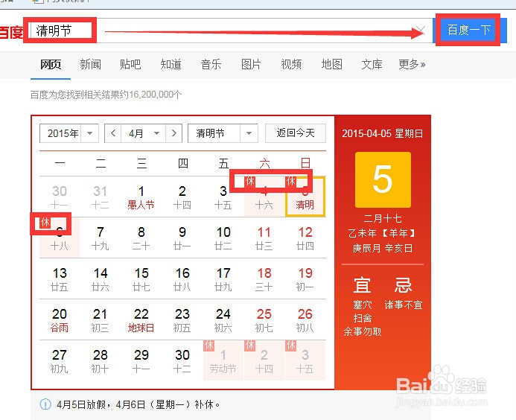Clear the search box with the X icon
This screenshot has height=420, width=516.
pos(421,31)
